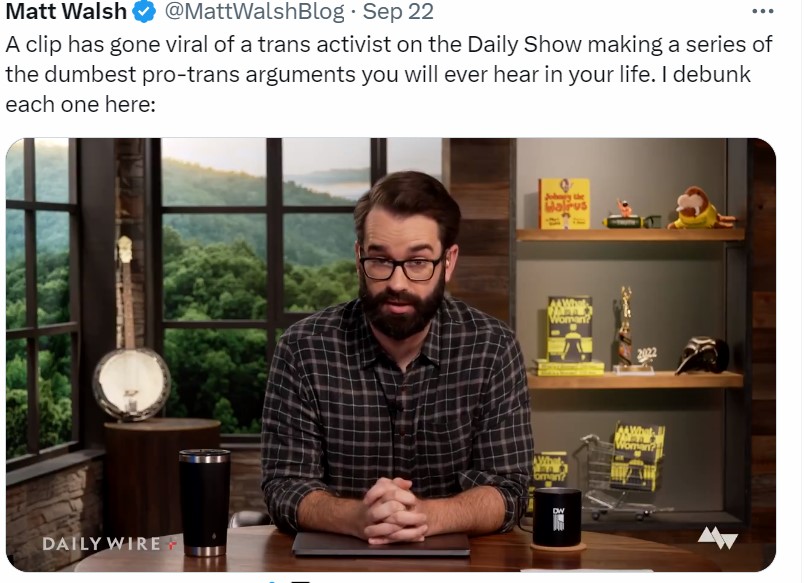The width and height of the screenshot is (808, 583).
Task: Click the black DW mug on desk
Action: click(x=556, y=518)
